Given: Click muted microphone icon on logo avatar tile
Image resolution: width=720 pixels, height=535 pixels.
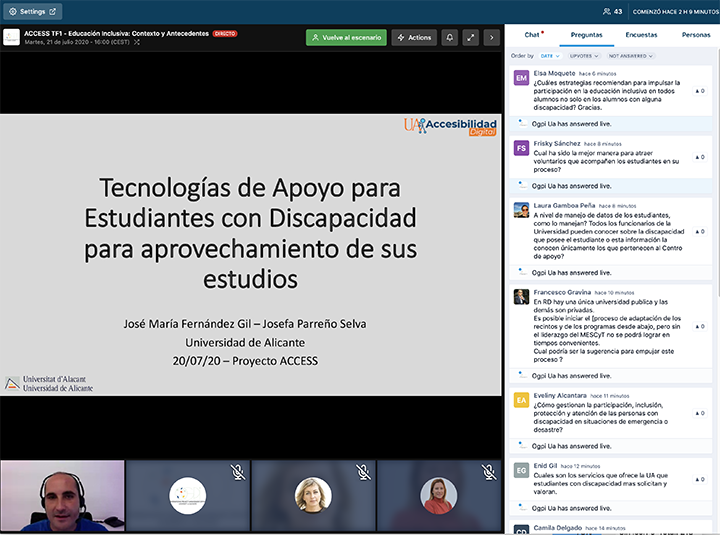Looking at the screenshot, I should [238, 472].
